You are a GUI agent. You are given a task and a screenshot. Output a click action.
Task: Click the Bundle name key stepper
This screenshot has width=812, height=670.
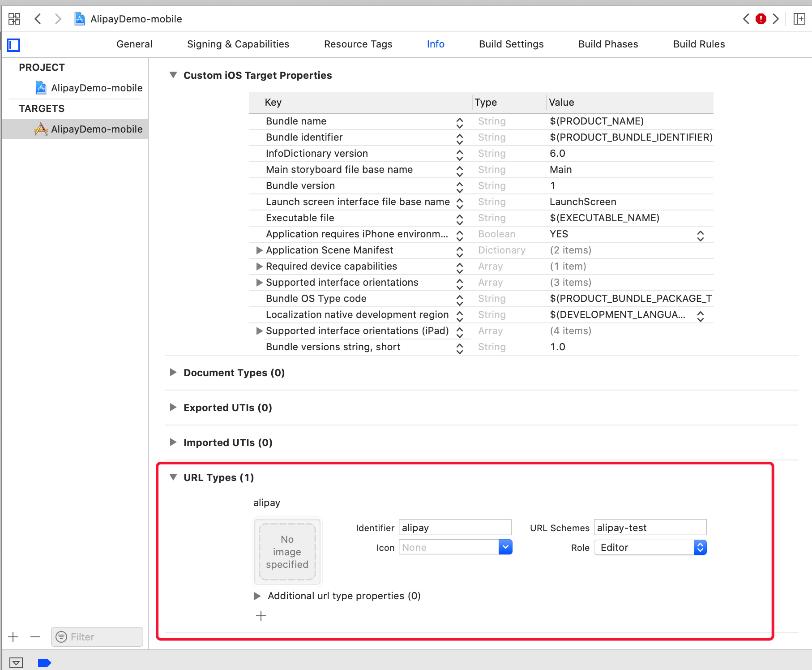[460, 122]
